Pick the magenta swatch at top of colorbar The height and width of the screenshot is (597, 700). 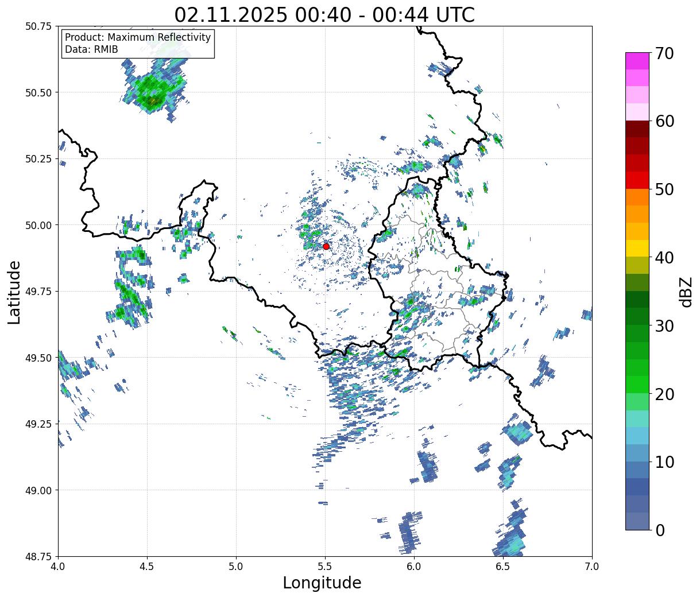pos(637,61)
